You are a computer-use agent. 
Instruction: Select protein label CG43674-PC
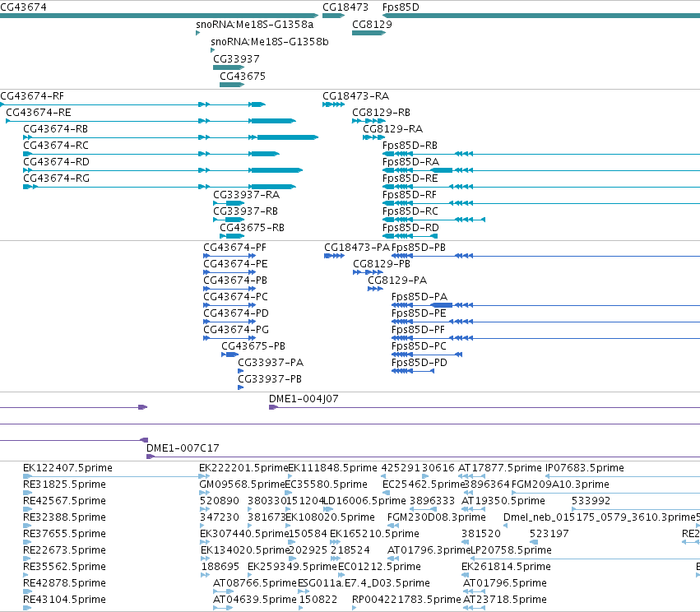(236, 297)
